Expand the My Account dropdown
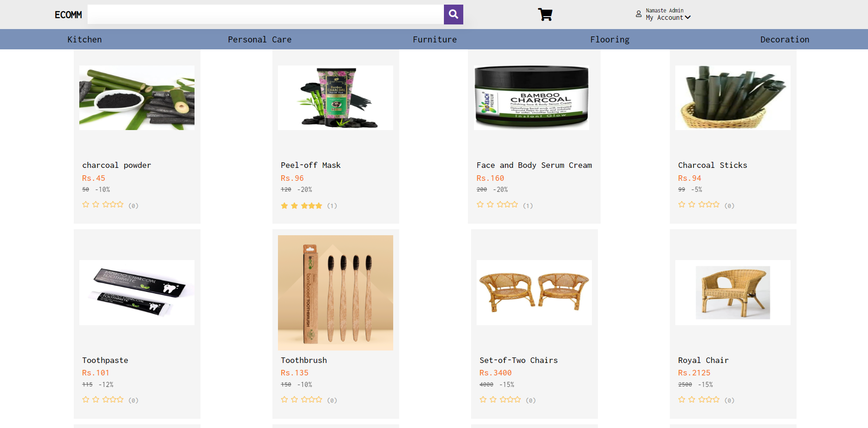The height and width of the screenshot is (428, 868). point(668,18)
